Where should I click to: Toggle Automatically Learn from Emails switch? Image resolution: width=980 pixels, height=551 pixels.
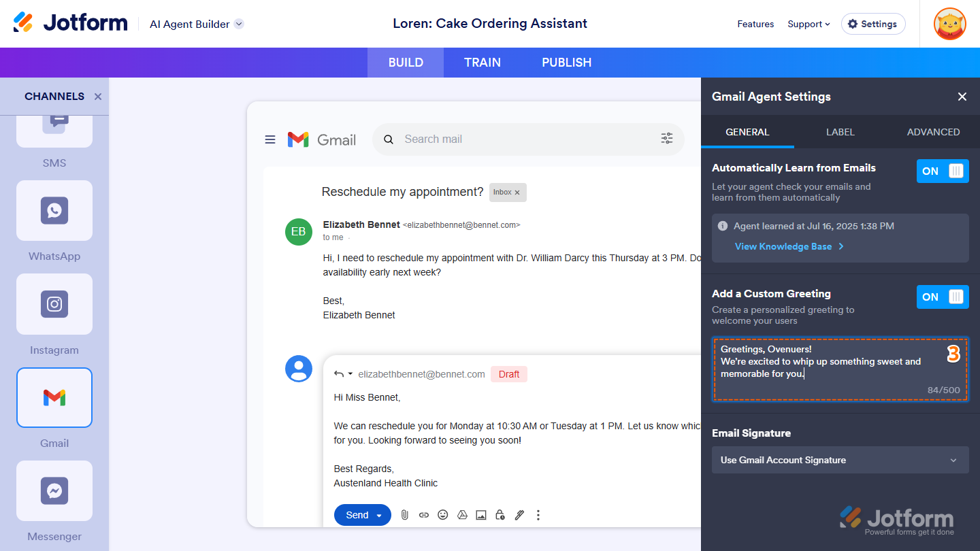943,171
